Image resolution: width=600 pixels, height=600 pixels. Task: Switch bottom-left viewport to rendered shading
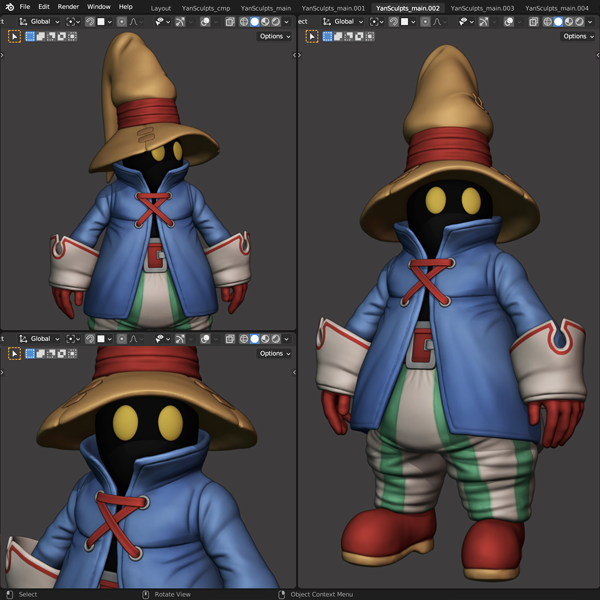276,339
